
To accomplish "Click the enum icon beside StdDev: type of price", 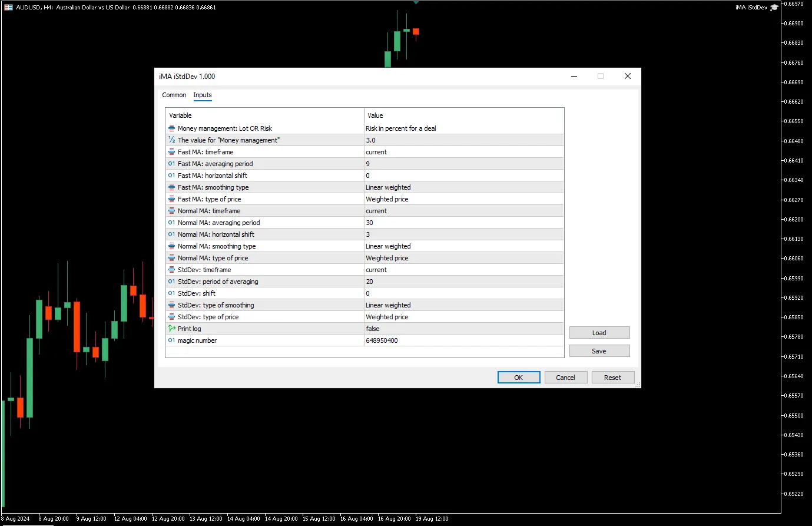I will point(171,317).
